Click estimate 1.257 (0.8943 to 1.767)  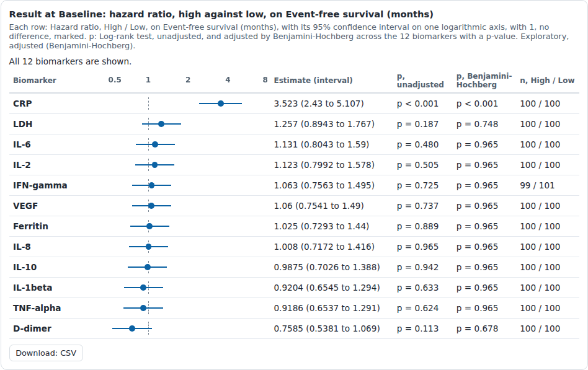324,124
